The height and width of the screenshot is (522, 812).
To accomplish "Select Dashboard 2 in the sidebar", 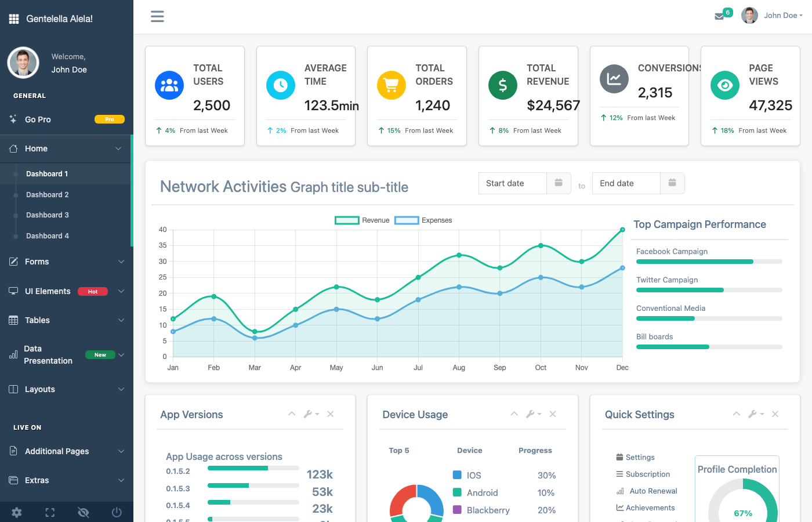I will [x=47, y=194].
